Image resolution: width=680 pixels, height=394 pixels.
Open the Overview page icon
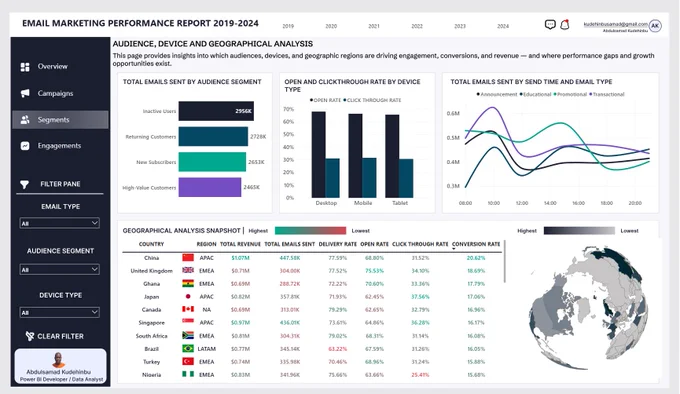pos(25,67)
